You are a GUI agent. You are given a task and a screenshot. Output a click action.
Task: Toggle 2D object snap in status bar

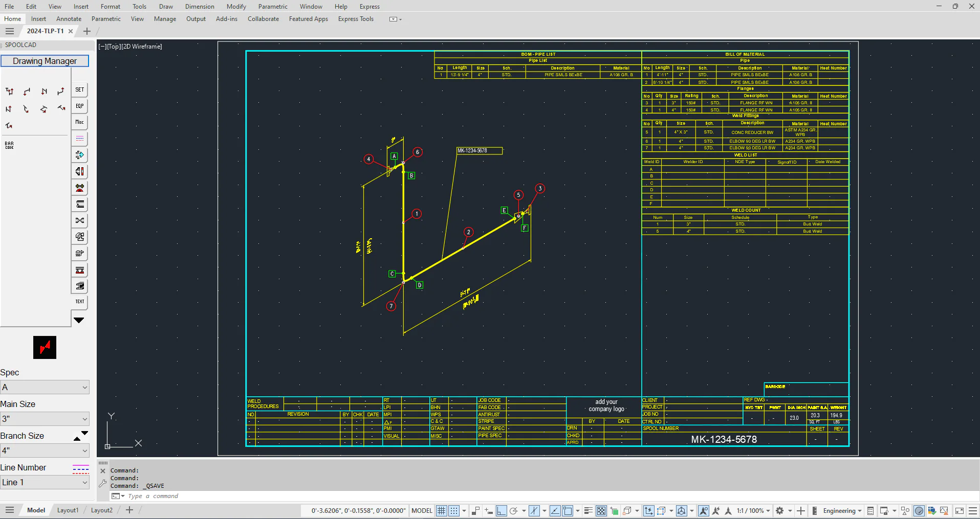568,510
